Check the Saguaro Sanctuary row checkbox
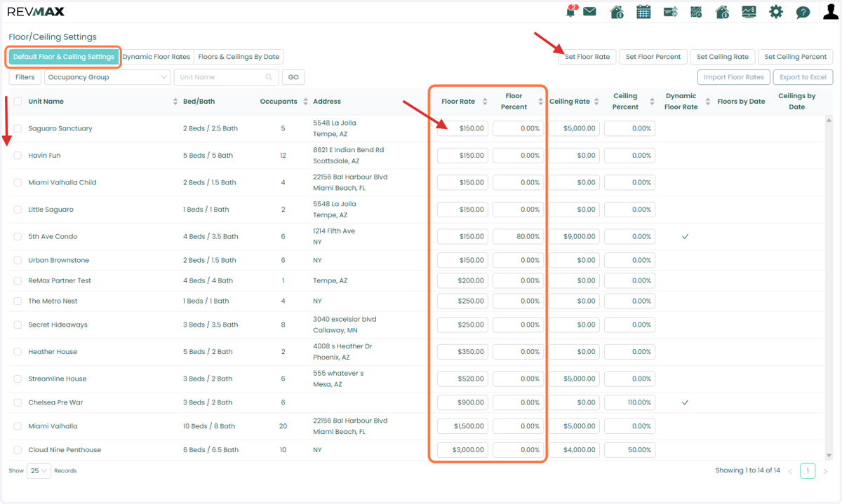The image size is (842, 504). pyautogui.click(x=18, y=128)
